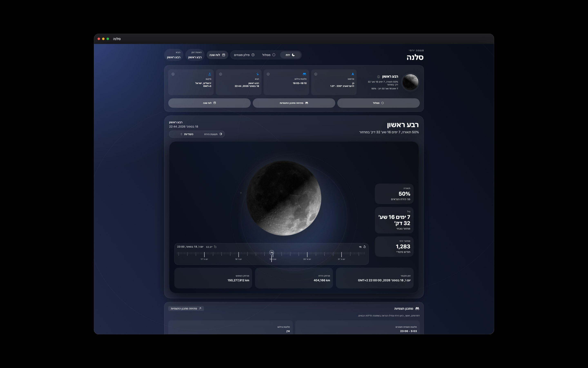Click the reset-to-live arrow icon on timeline

tap(364, 247)
